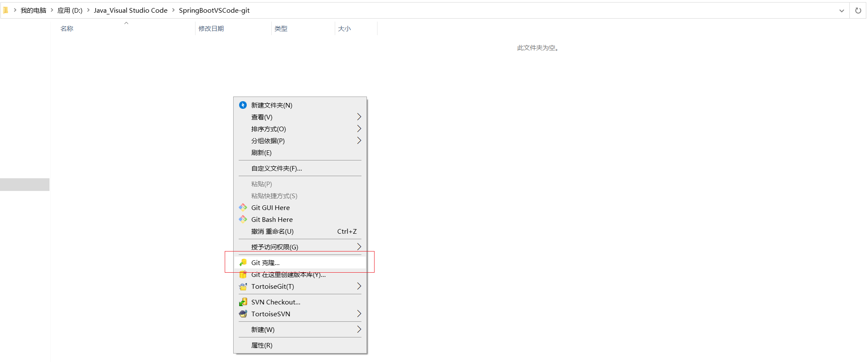The width and height of the screenshot is (868, 362).
Task: Click the TortoiseGit tortoise icon
Action: 243,286
